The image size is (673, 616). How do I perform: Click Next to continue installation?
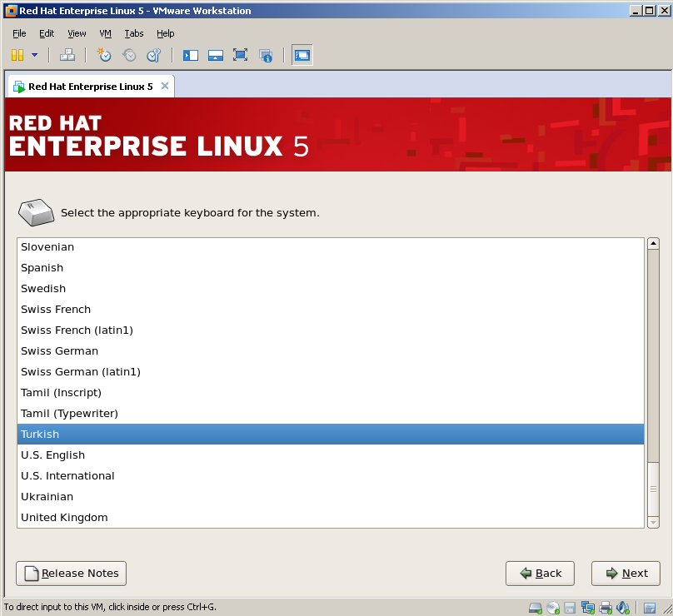pyautogui.click(x=626, y=574)
